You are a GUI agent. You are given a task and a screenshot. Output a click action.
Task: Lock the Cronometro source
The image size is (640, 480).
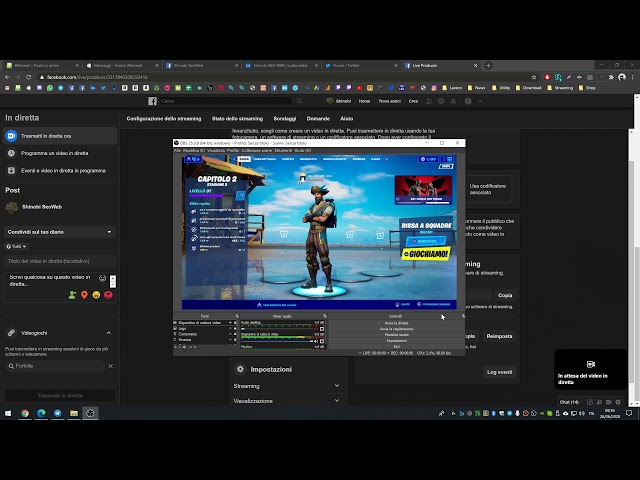235,334
